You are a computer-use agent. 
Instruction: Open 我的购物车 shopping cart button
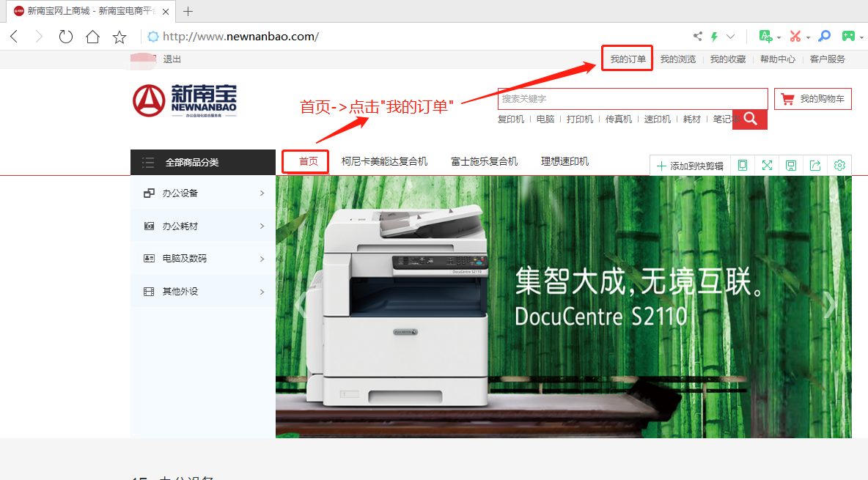point(812,99)
